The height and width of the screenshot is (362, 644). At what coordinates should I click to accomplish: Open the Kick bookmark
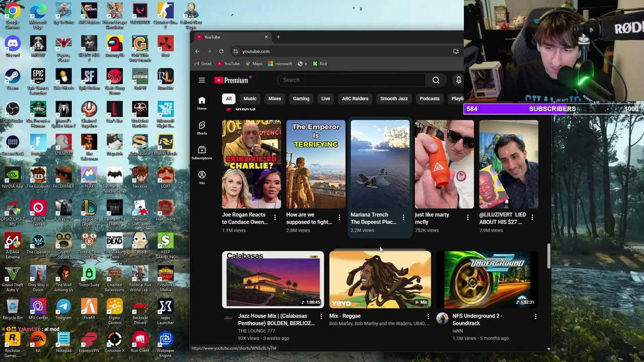coord(320,64)
